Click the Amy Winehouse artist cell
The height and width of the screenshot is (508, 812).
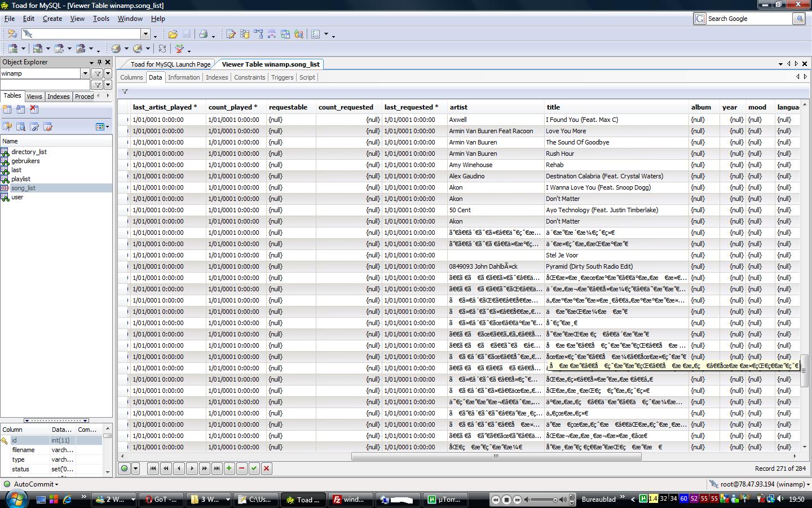tap(495, 165)
